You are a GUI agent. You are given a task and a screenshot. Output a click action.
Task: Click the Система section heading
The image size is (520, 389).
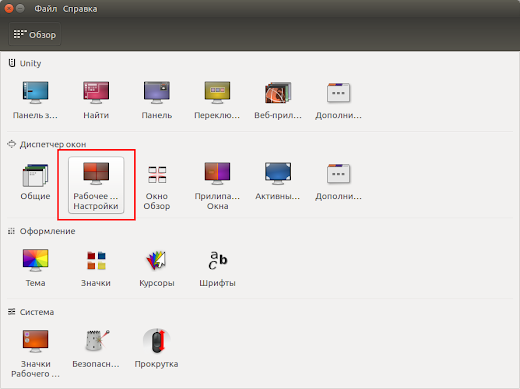pos(37,312)
